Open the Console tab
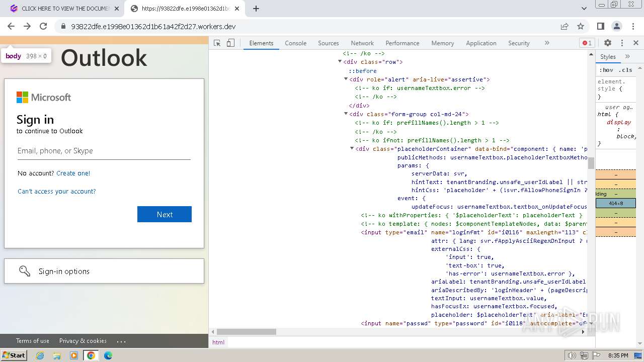Image resolution: width=644 pixels, height=362 pixels. point(295,43)
